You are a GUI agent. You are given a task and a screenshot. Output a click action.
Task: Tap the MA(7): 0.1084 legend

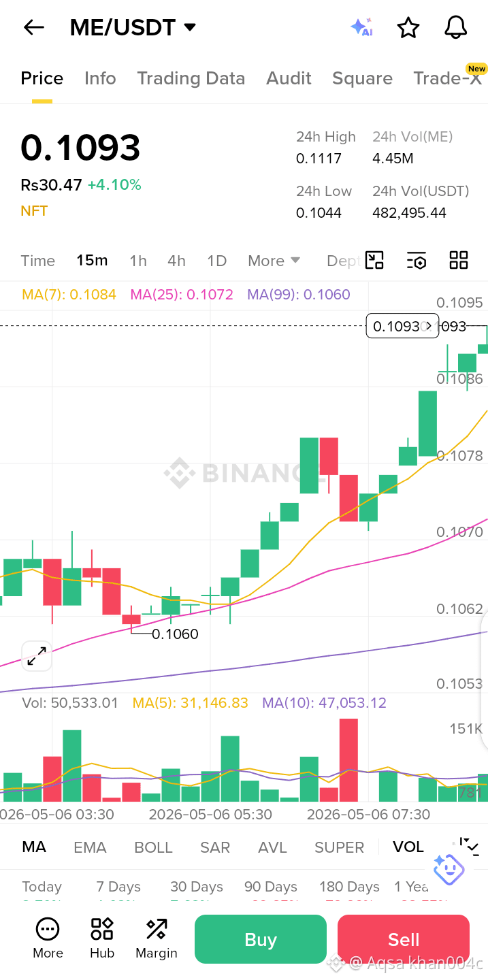point(69,295)
